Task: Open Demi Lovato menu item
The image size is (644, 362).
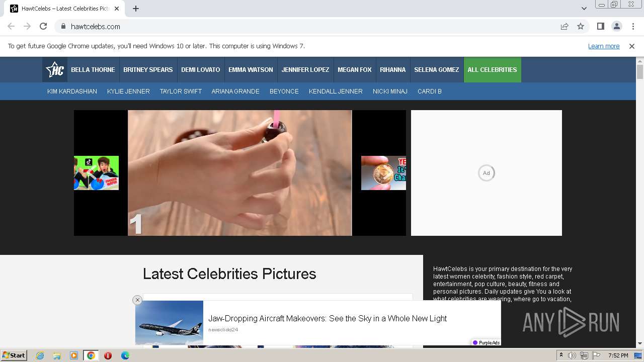Action: [x=201, y=70]
